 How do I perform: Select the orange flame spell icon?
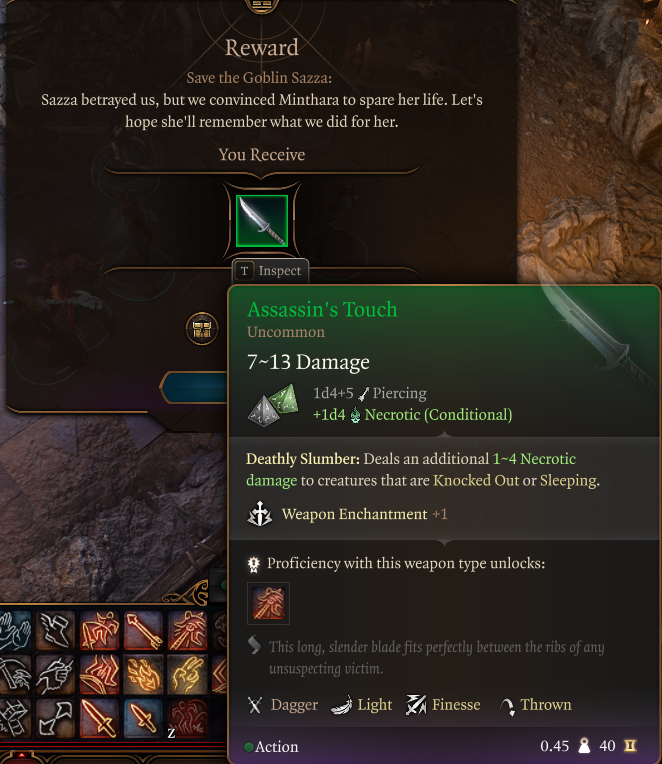click(x=143, y=675)
